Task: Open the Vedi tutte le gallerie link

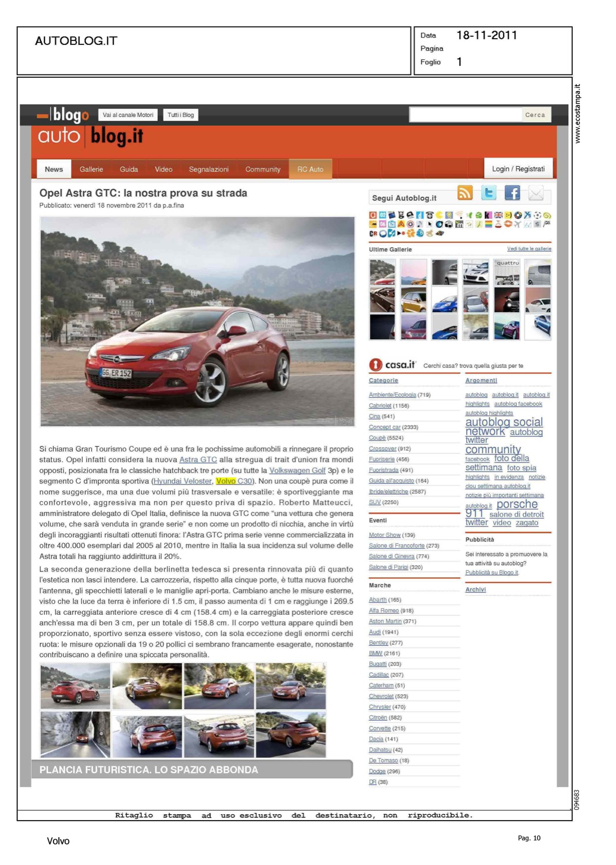Action: click(x=529, y=249)
